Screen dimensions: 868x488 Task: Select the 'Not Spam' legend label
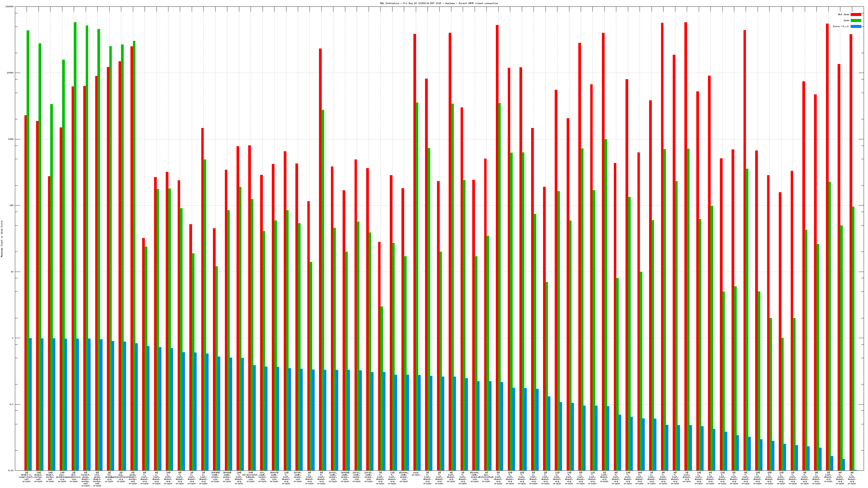point(844,14)
